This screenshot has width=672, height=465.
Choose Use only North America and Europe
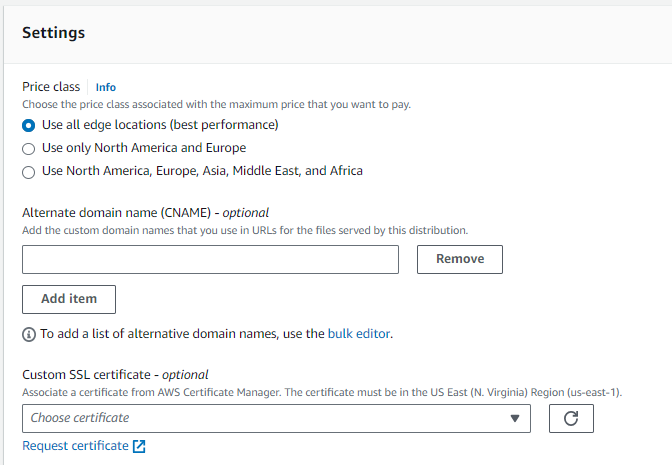point(28,149)
